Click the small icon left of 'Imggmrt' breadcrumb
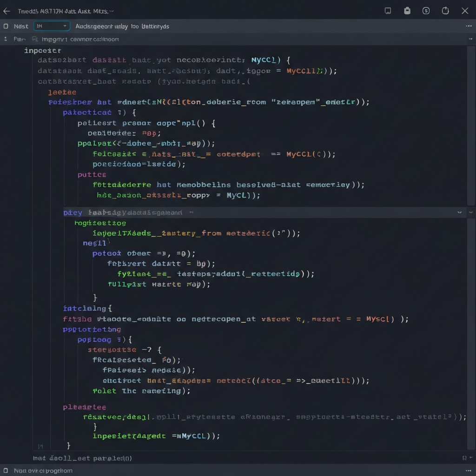476x476 pixels. click(x=35, y=40)
